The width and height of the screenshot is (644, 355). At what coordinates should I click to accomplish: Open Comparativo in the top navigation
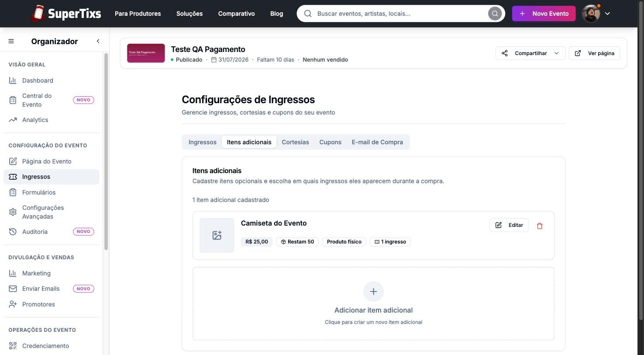pyautogui.click(x=236, y=14)
